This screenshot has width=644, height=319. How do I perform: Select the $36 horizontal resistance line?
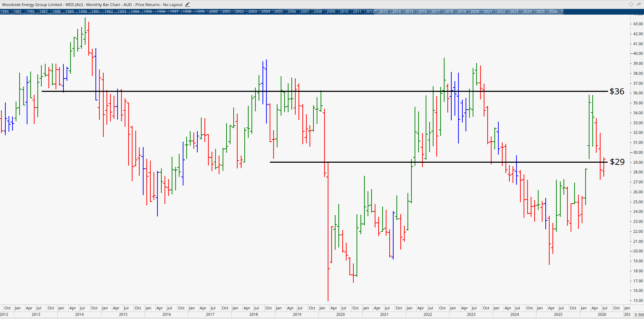[324, 91]
